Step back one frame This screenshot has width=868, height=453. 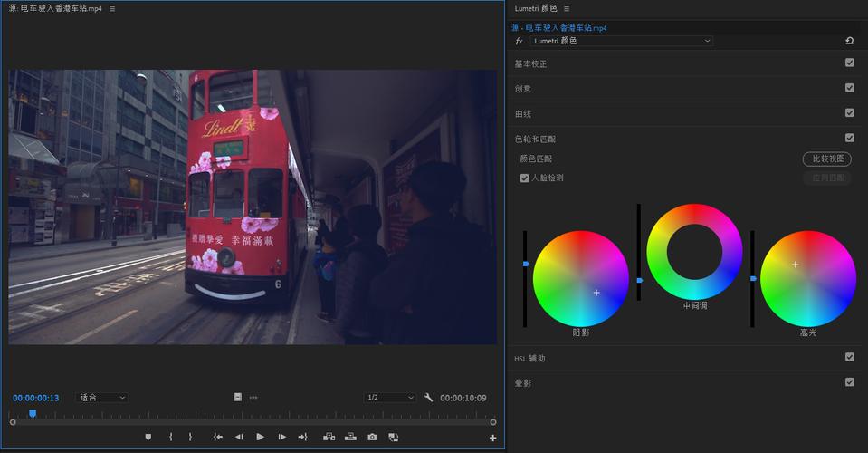(x=239, y=437)
